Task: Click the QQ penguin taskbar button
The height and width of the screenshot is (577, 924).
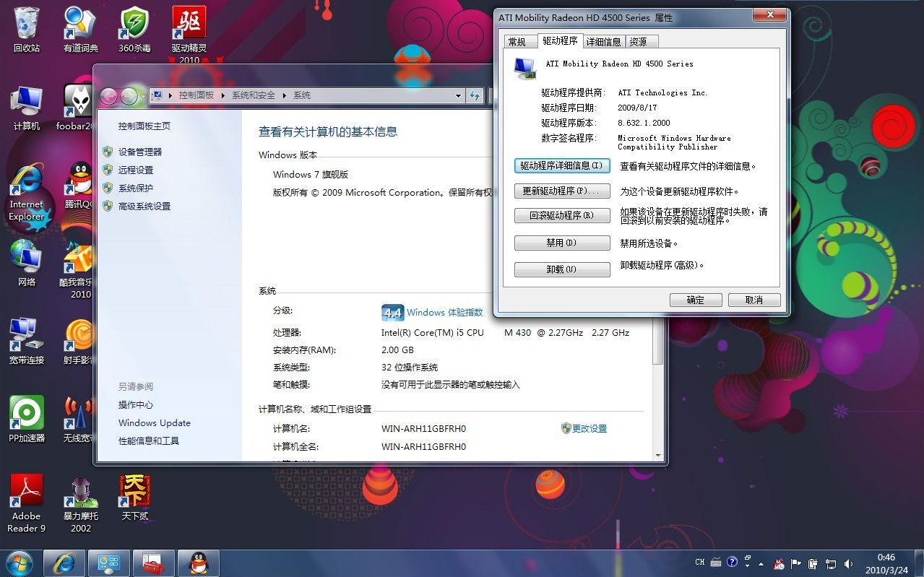Action: [199, 563]
